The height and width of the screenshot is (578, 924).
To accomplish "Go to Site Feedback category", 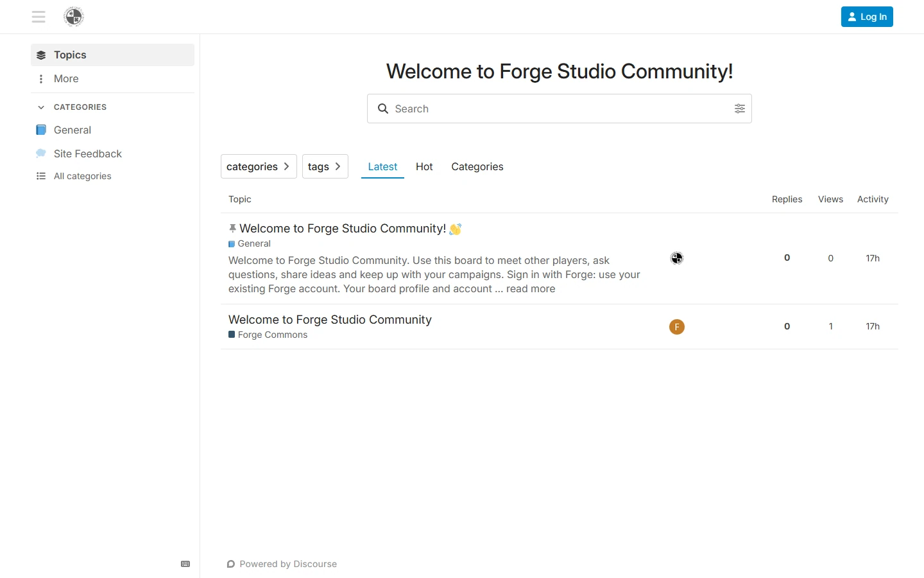I will pos(112,153).
